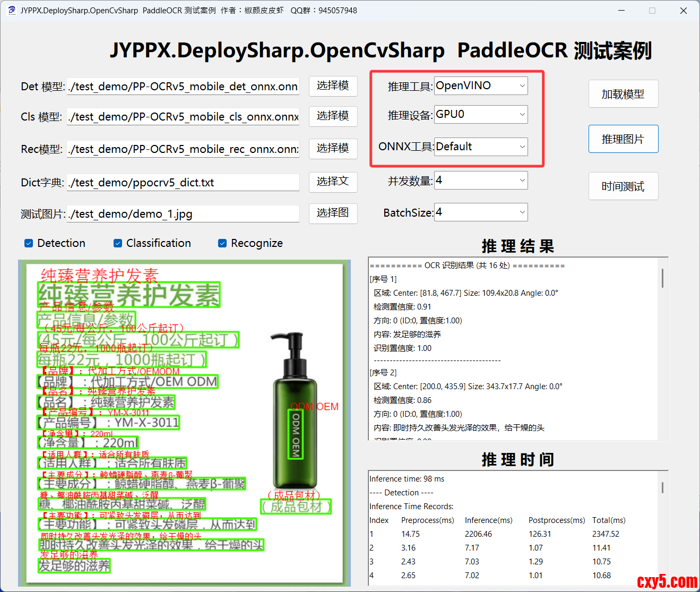This screenshot has height=592, width=700.
Task: Click the app icon in title bar
Action: (x=11, y=11)
